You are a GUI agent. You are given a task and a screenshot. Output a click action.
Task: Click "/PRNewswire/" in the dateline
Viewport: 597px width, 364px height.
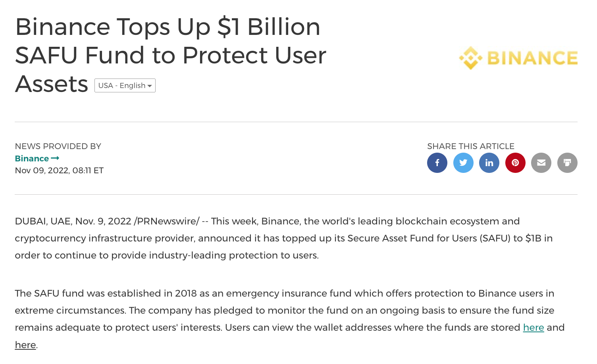pyautogui.click(x=167, y=221)
